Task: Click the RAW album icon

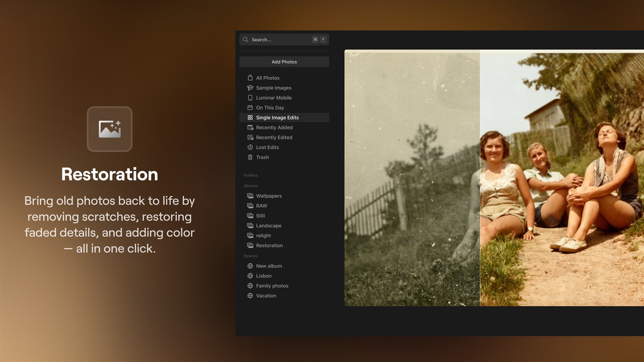Action: pos(250,206)
